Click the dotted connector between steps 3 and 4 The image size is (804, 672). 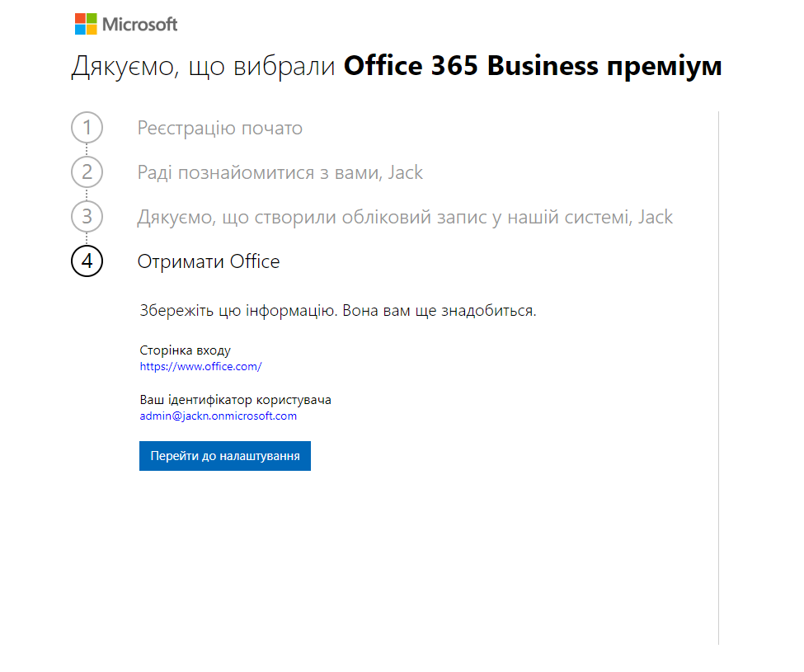coord(87,239)
